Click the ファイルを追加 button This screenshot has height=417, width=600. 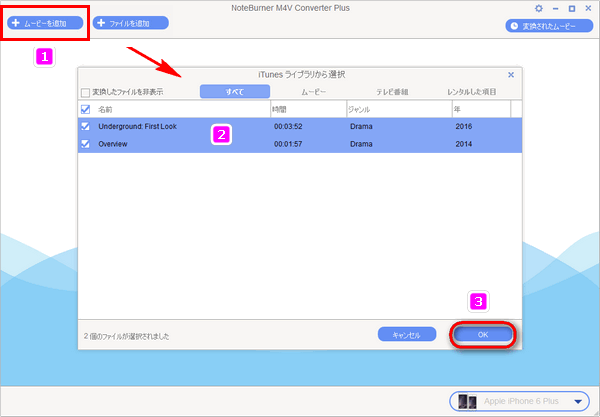[x=130, y=23]
